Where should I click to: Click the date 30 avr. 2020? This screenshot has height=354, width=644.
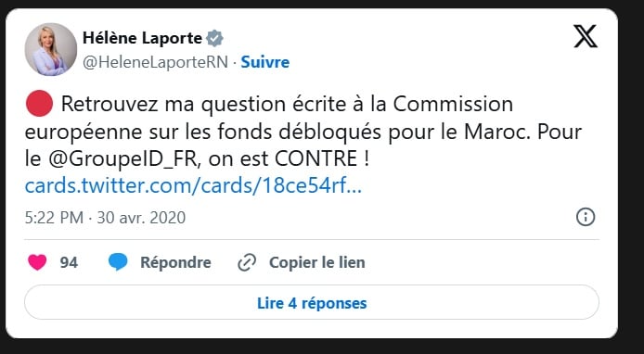(x=141, y=218)
